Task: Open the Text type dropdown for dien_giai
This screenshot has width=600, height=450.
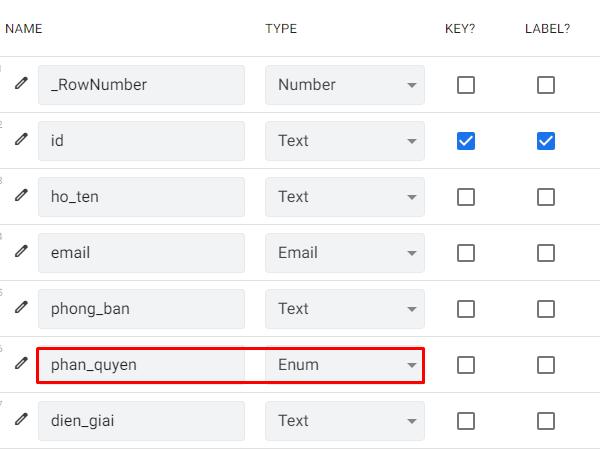Action: click(344, 421)
